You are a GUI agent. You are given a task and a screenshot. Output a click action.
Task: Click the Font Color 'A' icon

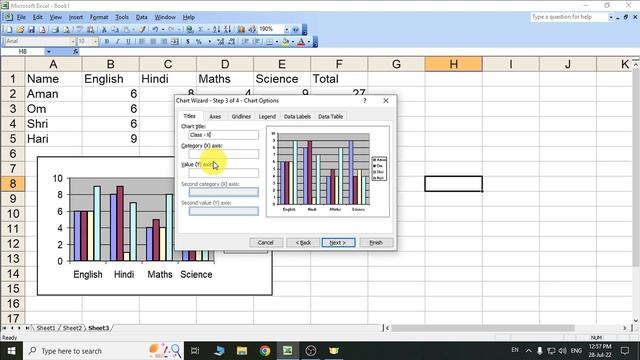(301, 41)
